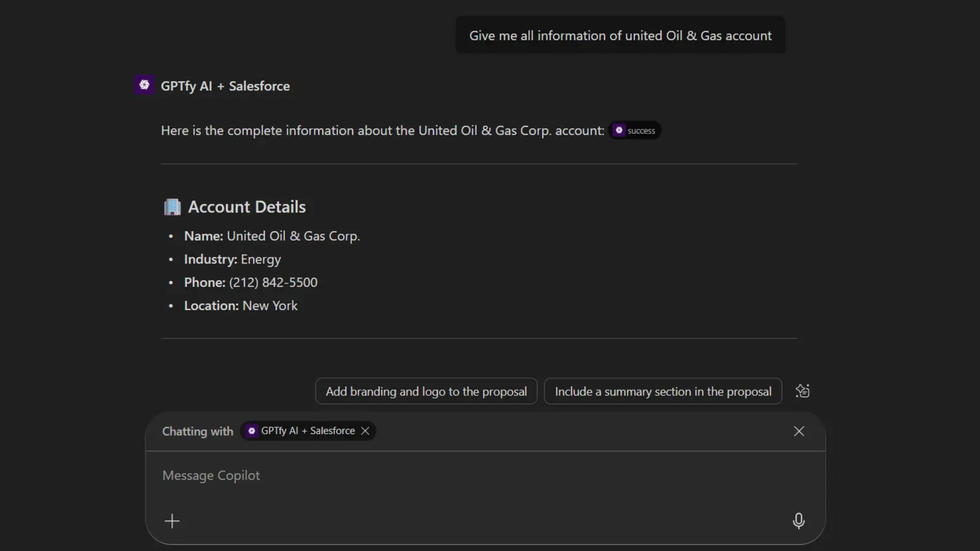Image resolution: width=980 pixels, height=551 pixels.
Task: Click the success status badge
Action: pyautogui.click(x=635, y=130)
